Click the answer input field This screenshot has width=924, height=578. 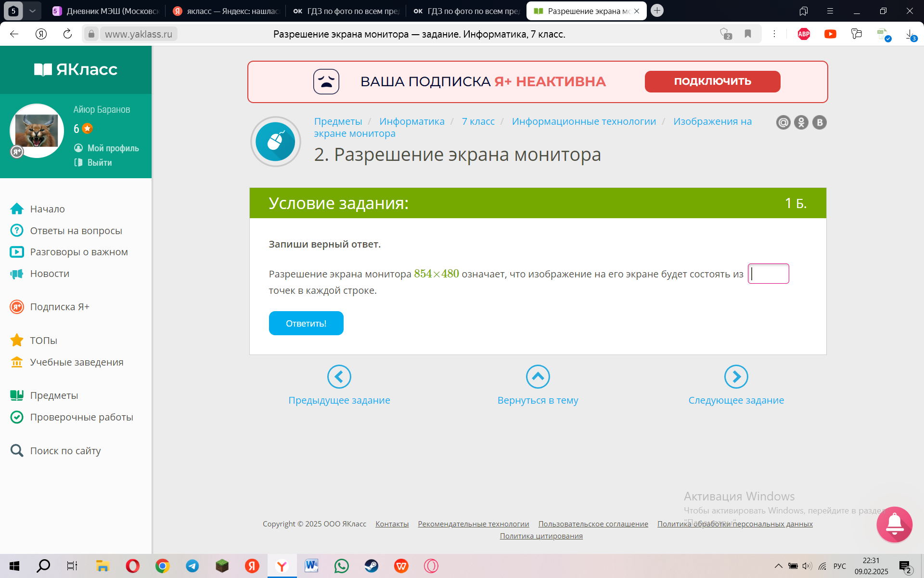[x=769, y=274]
